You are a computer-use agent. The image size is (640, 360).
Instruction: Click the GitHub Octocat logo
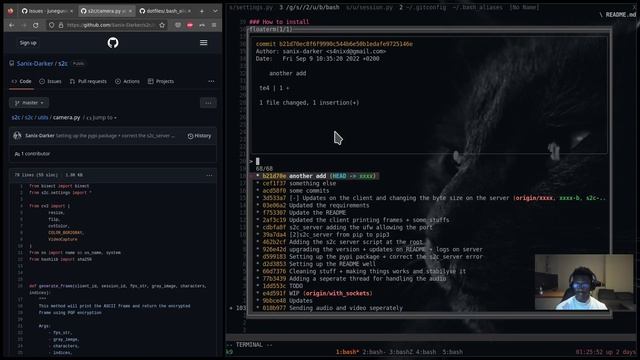[113, 42]
